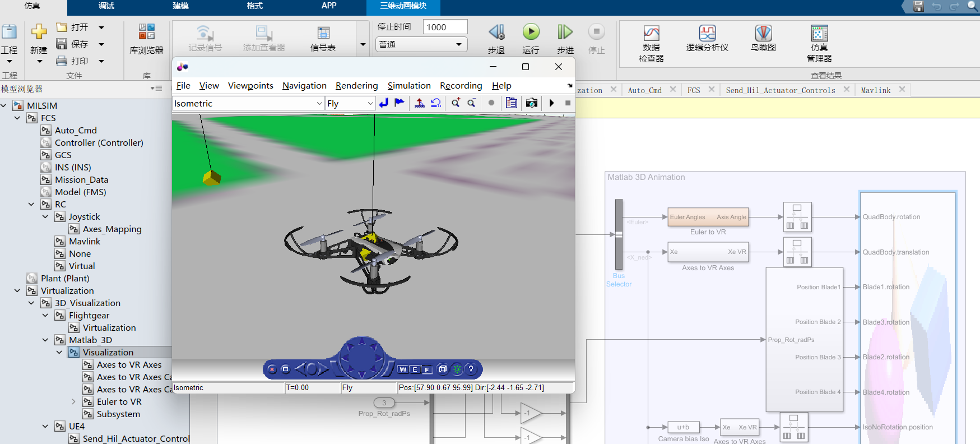Switch to the Send_Hil_Actuator_Controls tab
Viewport: 980px width, 444px height.
pyautogui.click(x=781, y=90)
